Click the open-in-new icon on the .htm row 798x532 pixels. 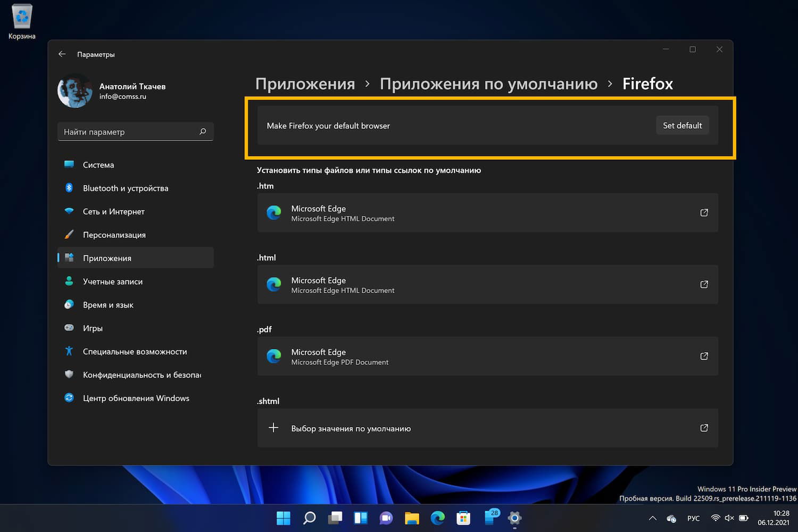tap(704, 213)
